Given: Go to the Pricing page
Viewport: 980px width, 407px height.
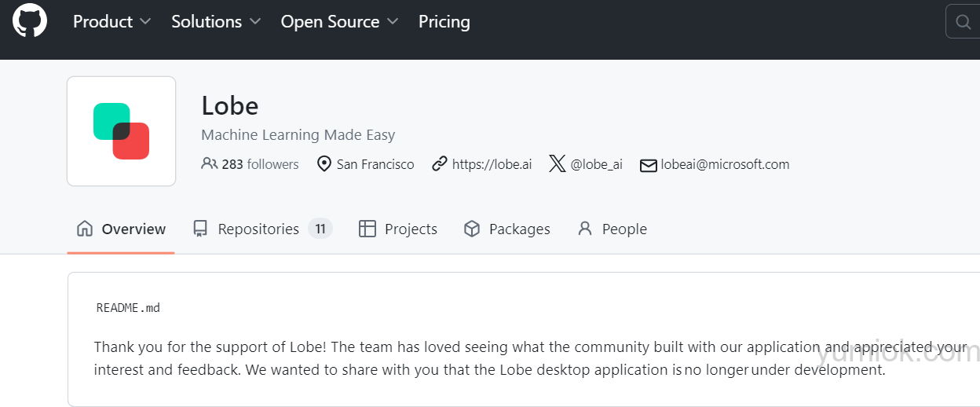Looking at the screenshot, I should click(x=444, y=22).
